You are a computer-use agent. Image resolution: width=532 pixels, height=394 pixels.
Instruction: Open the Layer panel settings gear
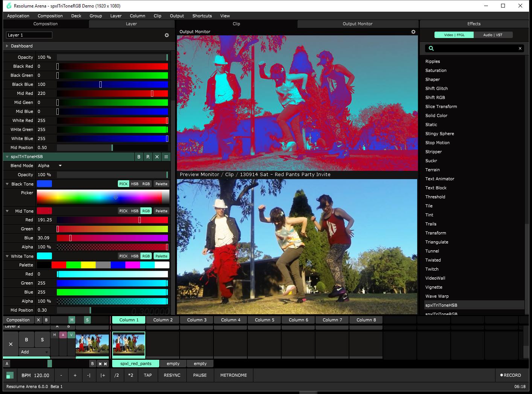coord(167,35)
